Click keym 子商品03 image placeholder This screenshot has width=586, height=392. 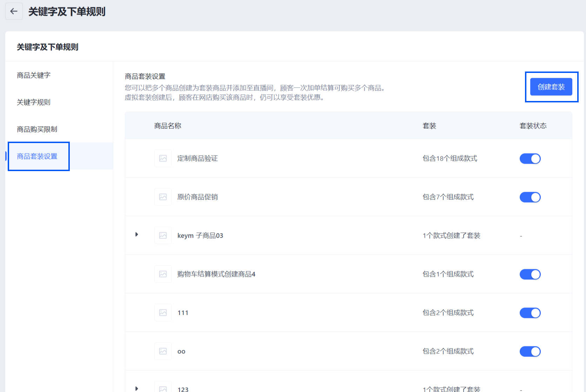[x=163, y=236]
